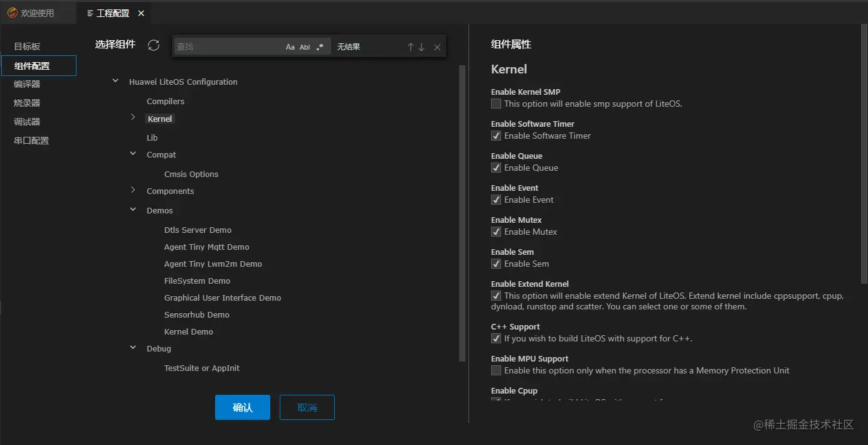Screen dimensions: 868x445
Task: Select the Kernel tree item
Action: (x=160, y=119)
